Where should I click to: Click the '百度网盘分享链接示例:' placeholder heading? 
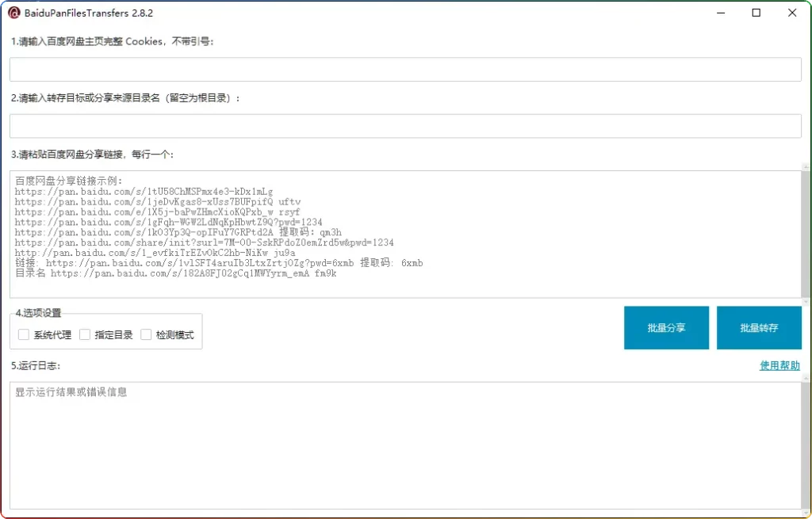pyautogui.click(x=69, y=181)
